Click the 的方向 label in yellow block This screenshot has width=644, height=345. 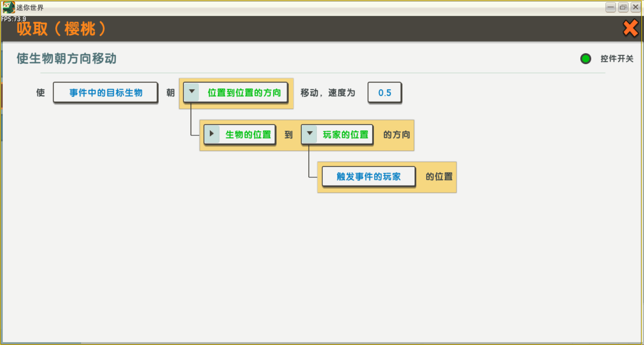point(396,135)
